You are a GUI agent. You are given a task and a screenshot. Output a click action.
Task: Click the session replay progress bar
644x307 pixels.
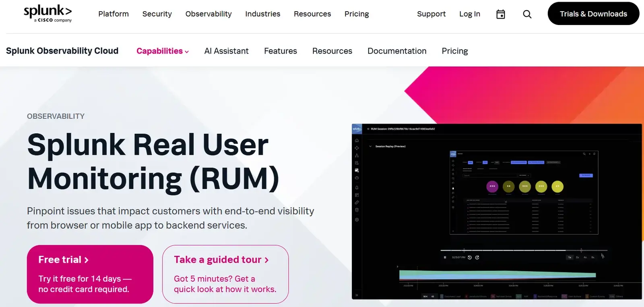[x=524, y=250]
